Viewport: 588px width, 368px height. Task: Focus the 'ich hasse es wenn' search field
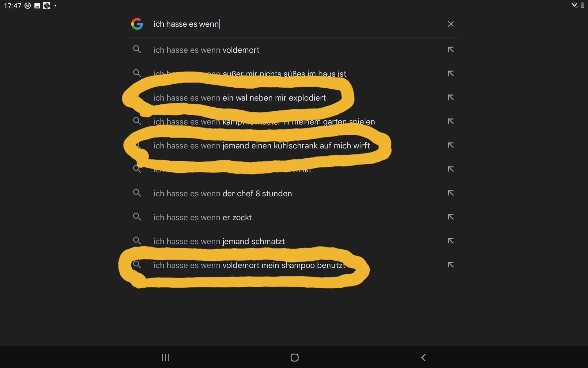coord(294,24)
